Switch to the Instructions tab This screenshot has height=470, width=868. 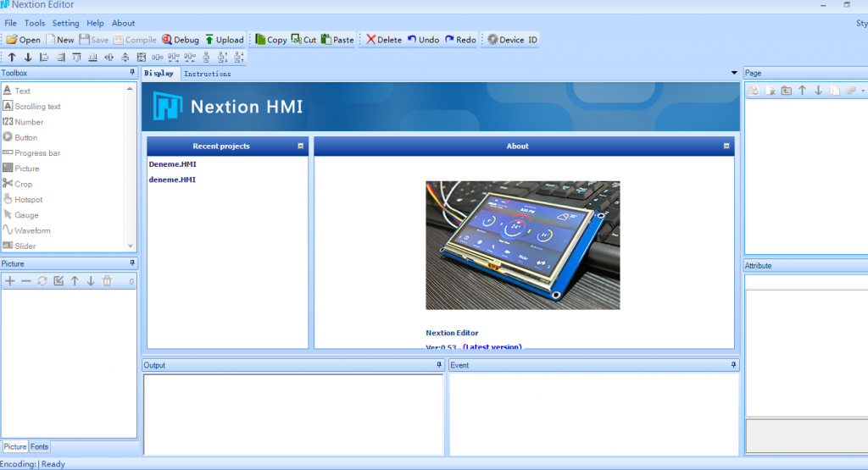207,74
